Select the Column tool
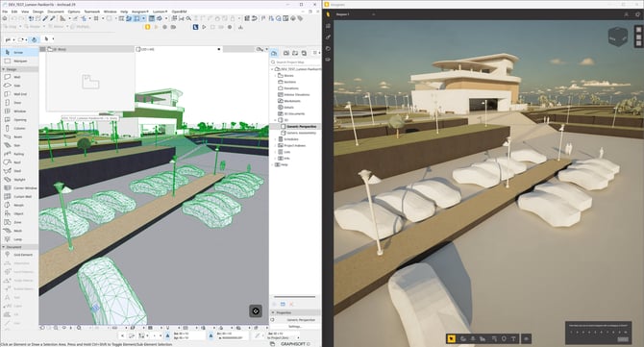 (19, 128)
